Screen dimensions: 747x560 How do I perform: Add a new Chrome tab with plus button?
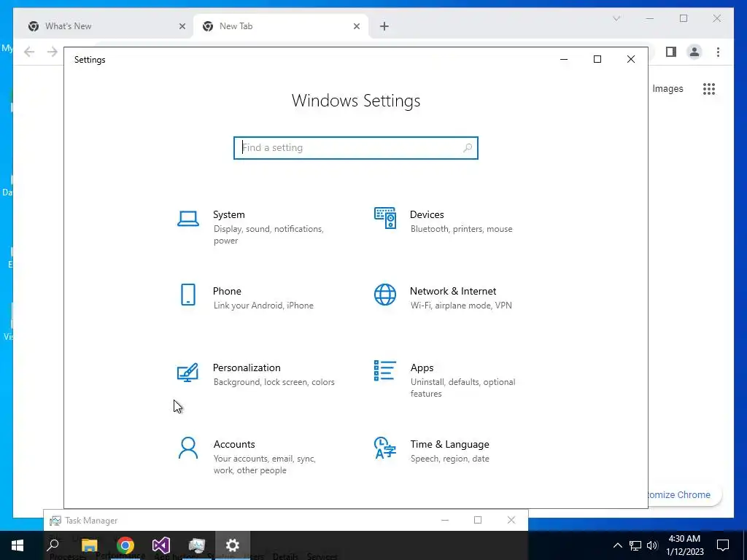coord(384,26)
